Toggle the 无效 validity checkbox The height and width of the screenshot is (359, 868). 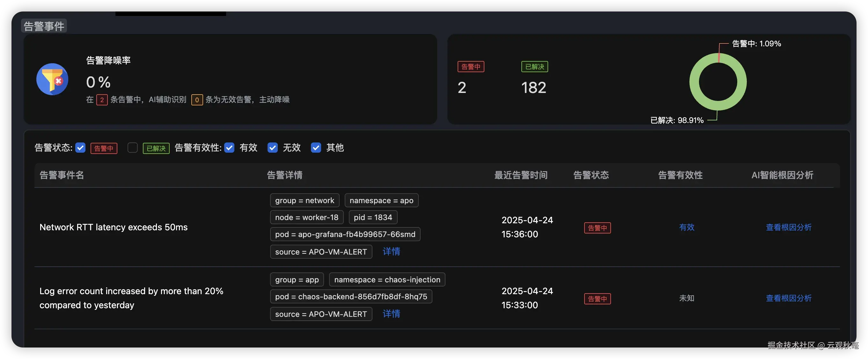tap(272, 148)
